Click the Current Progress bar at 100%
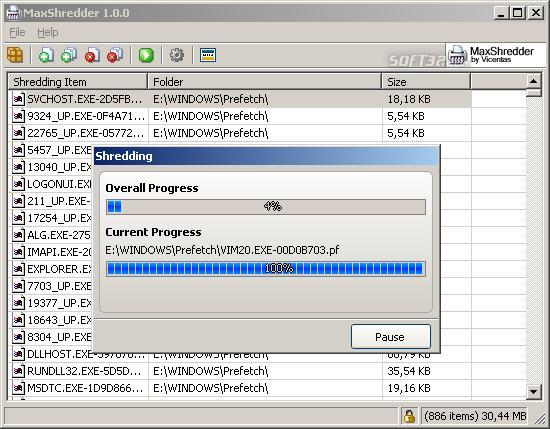550x429 pixels. (x=266, y=269)
